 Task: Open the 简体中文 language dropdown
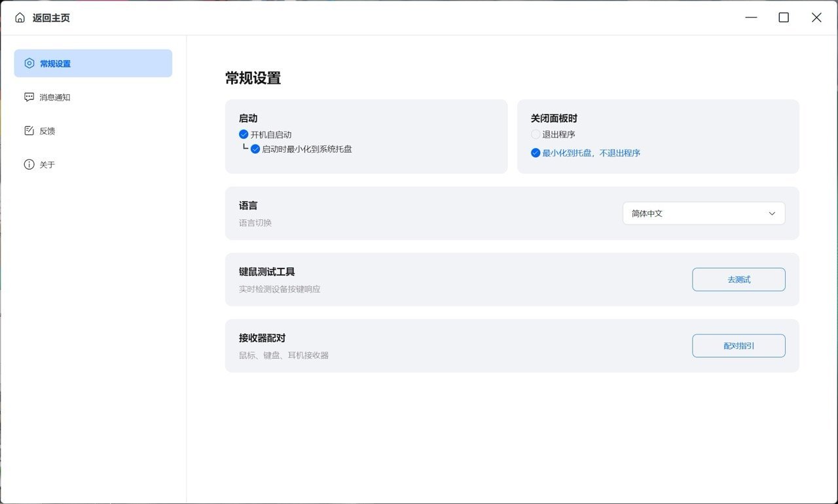(x=704, y=213)
